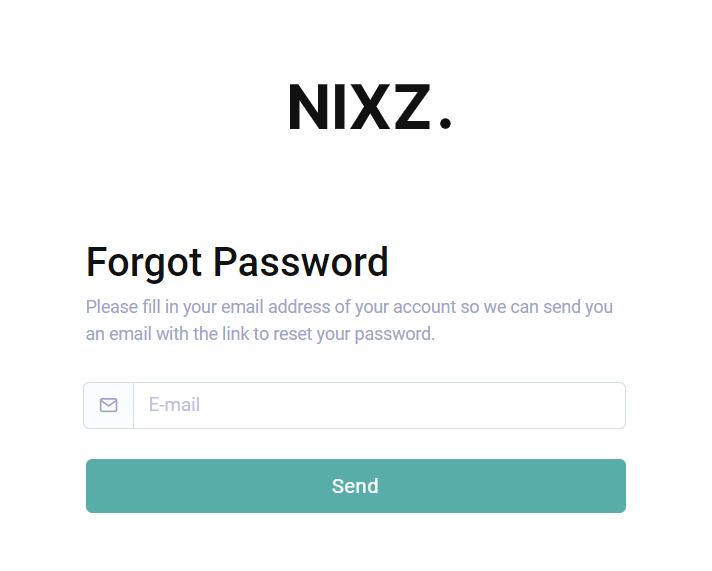Click the NIXZ logo at the top
Viewport: 712px width, 571px height.
click(x=370, y=107)
